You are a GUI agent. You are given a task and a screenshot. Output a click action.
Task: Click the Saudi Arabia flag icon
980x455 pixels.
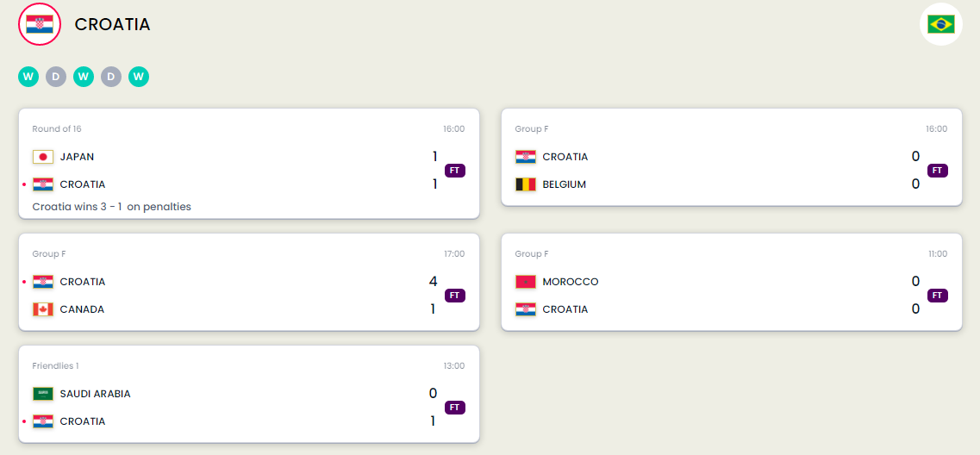tap(43, 394)
